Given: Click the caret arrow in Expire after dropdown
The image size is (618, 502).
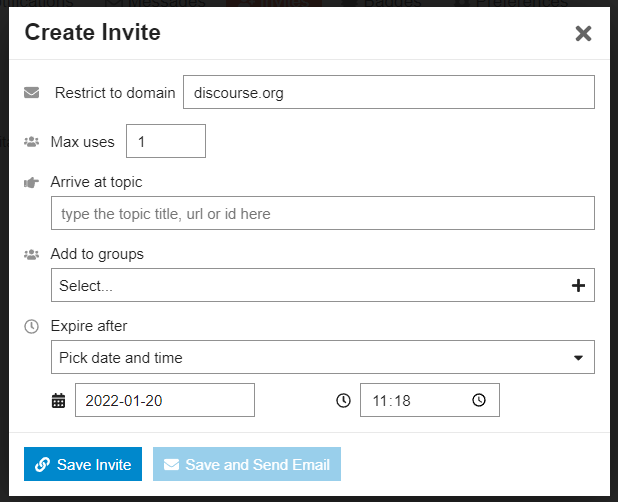Looking at the screenshot, I should click(578, 358).
